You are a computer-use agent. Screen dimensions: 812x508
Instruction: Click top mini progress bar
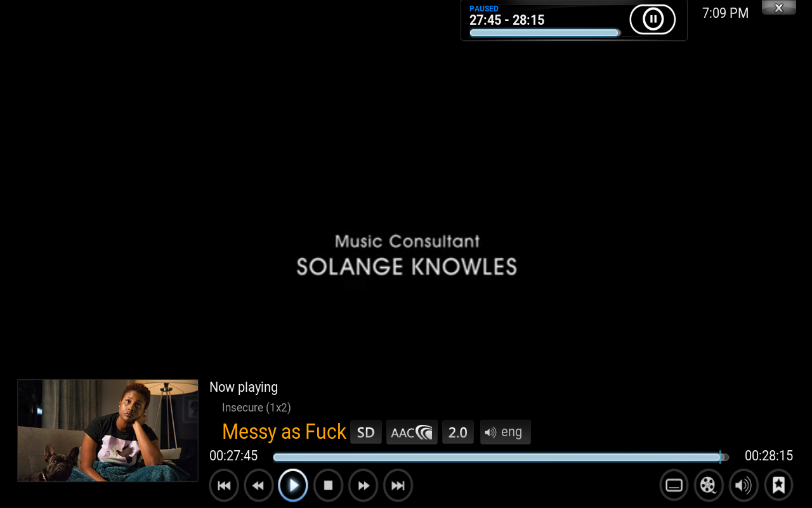(x=545, y=33)
